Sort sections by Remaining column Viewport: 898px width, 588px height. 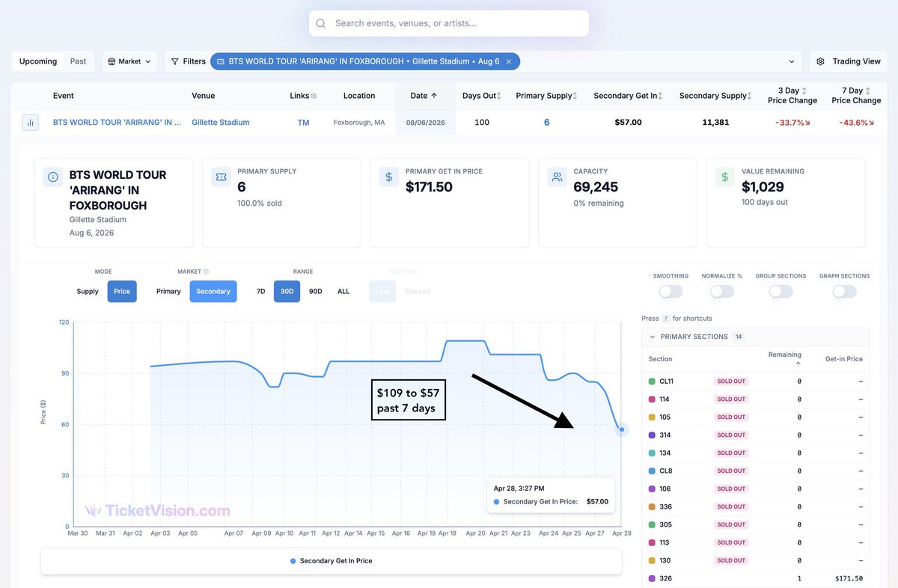[798, 364]
